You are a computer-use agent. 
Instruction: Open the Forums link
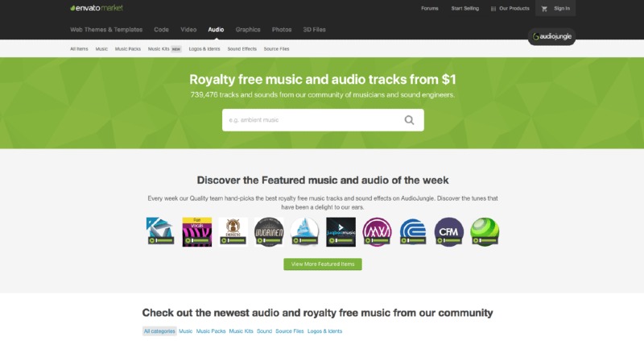coord(430,8)
